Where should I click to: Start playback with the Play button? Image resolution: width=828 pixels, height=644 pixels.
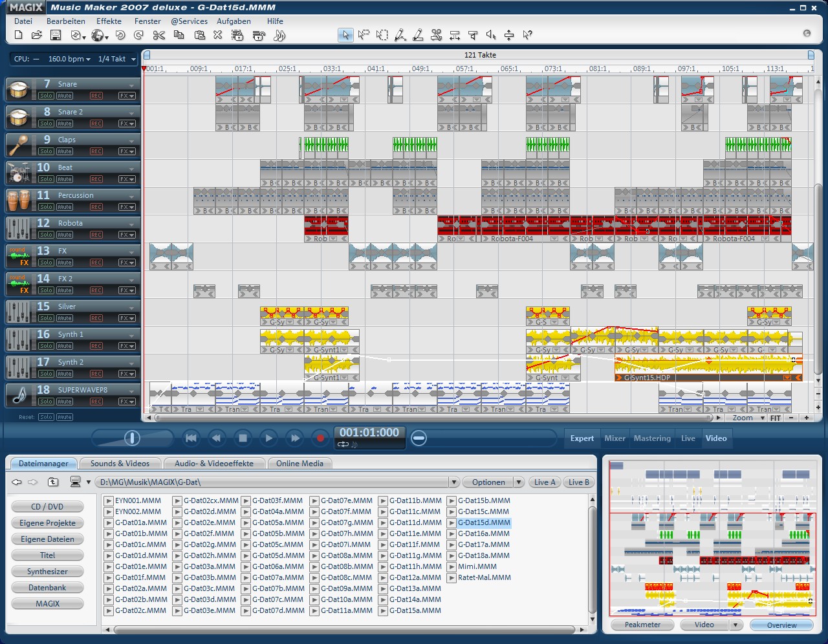268,438
